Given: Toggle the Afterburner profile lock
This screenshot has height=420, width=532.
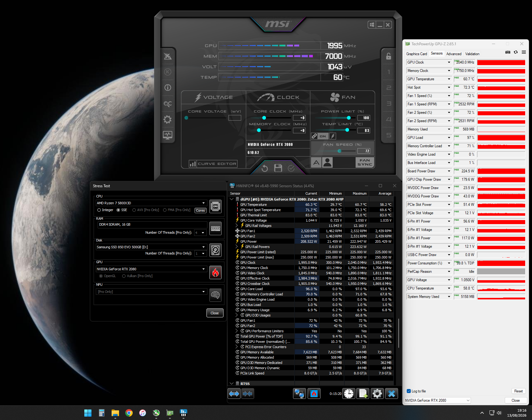Looking at the screenshot, I should coord(388,56).
